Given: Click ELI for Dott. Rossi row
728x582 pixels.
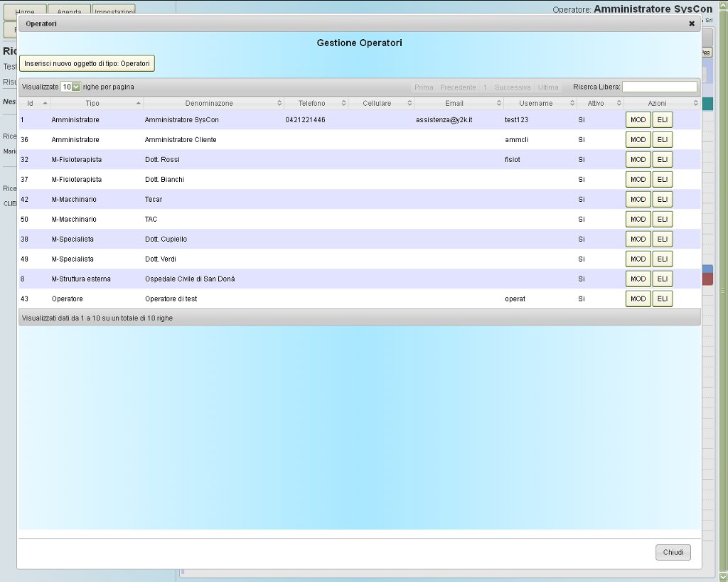Looking at the screenshot, I should (662, 160).
